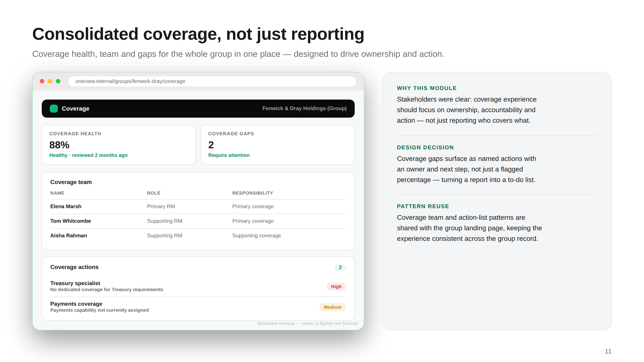Viewport: 644px width, 362px height.
Task: Click the 'Design decision' heading
Action: click(x=425, y=148)
